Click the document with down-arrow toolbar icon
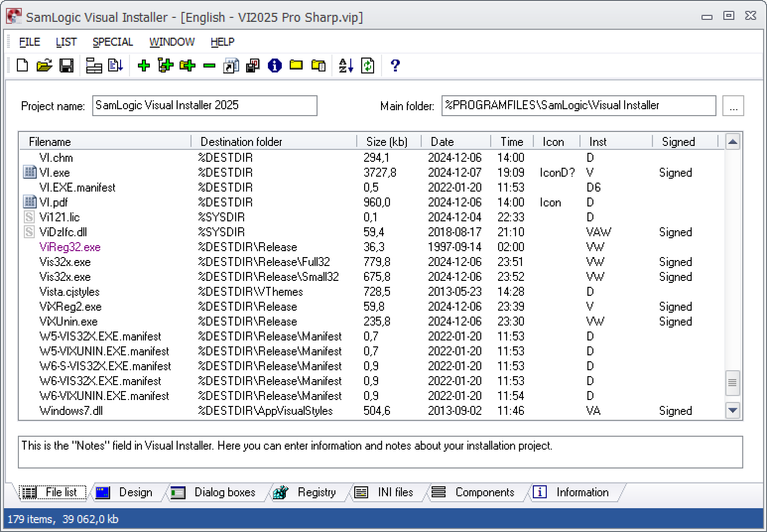This screenshot has width=767, height=532. click(x=116, y=66)
